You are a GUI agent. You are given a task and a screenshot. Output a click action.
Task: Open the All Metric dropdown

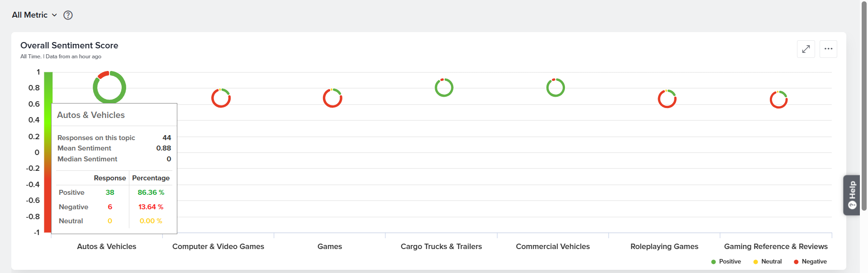tap(34, 15)
